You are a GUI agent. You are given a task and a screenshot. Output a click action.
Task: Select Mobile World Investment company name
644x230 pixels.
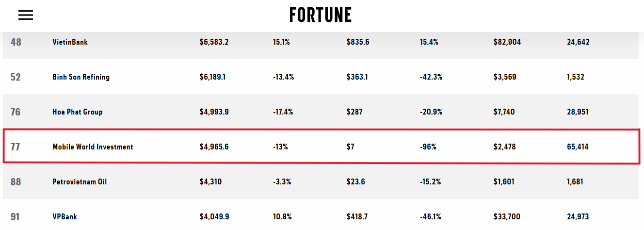pyautogui.click(x=93, y=147)
